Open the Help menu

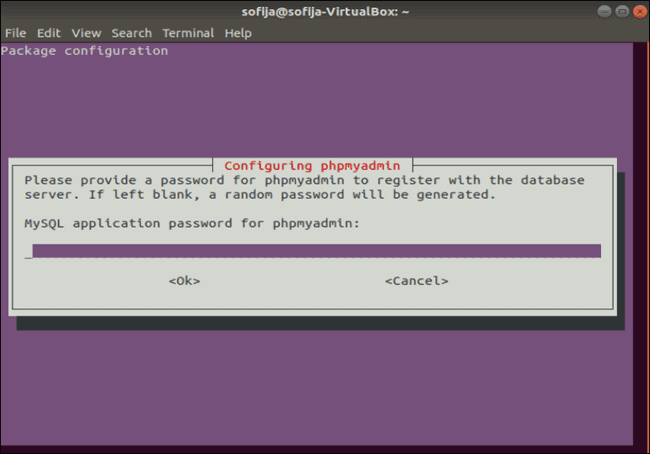point(238,33)
